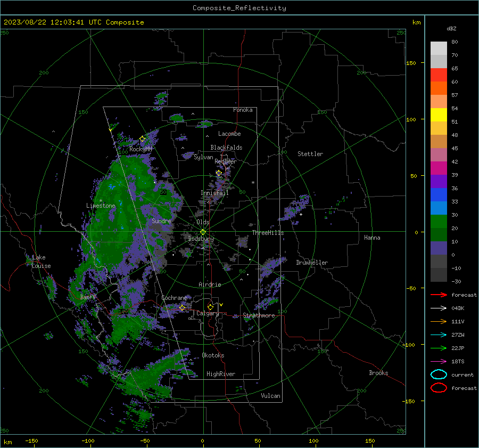Click the orange 111V arrow icon
The height and width of the screenshot is (448, 479).
tap(439, 321)
